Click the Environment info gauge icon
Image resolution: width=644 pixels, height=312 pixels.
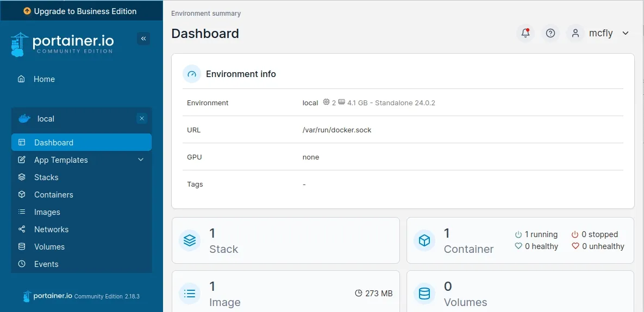click(x=192, y=74)
